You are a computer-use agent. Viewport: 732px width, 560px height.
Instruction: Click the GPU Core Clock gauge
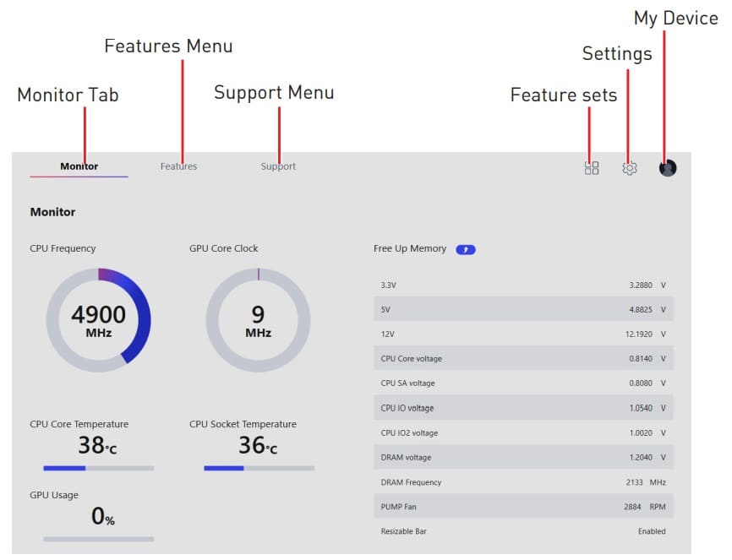point(258,320)
